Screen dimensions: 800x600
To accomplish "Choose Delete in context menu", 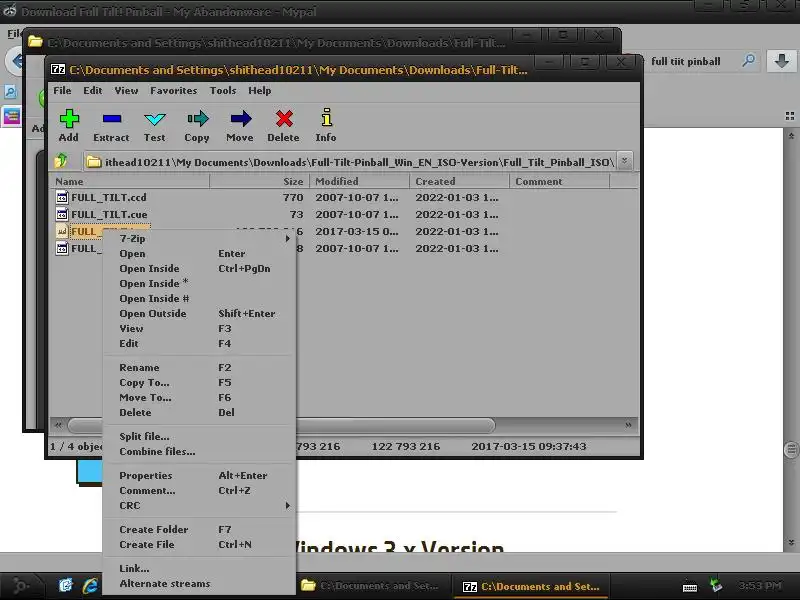I will (198, 412).
